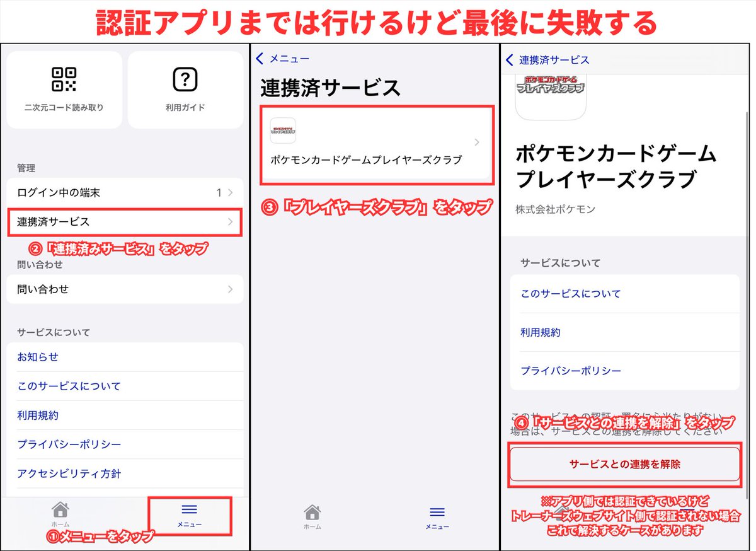Tap the 管理 section header
The height and width of the screenshot is (551, 756).
tap(26, 168)
